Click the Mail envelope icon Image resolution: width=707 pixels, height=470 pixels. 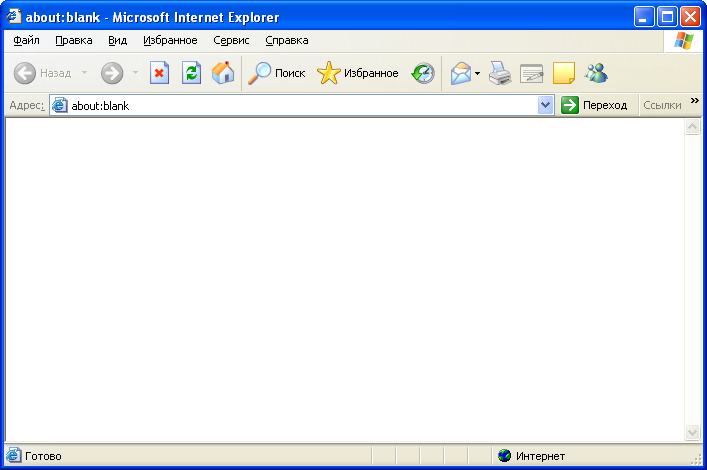461,73
